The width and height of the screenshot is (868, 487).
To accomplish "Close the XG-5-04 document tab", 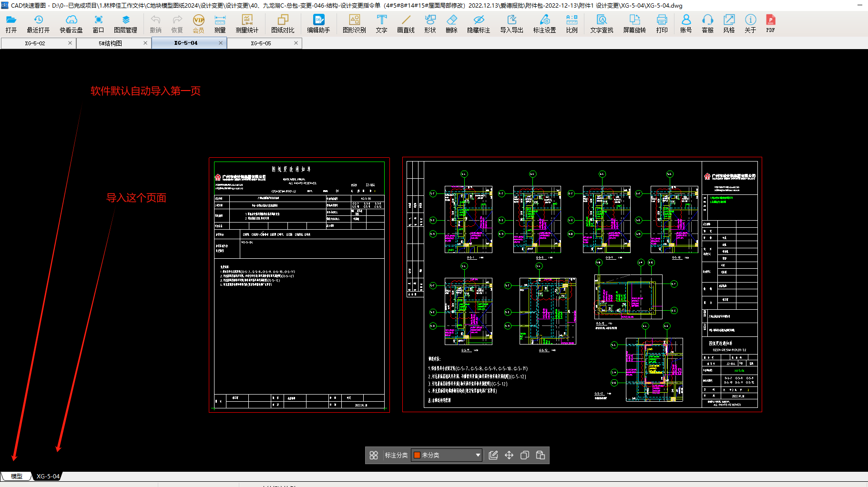I will (221, 43).
